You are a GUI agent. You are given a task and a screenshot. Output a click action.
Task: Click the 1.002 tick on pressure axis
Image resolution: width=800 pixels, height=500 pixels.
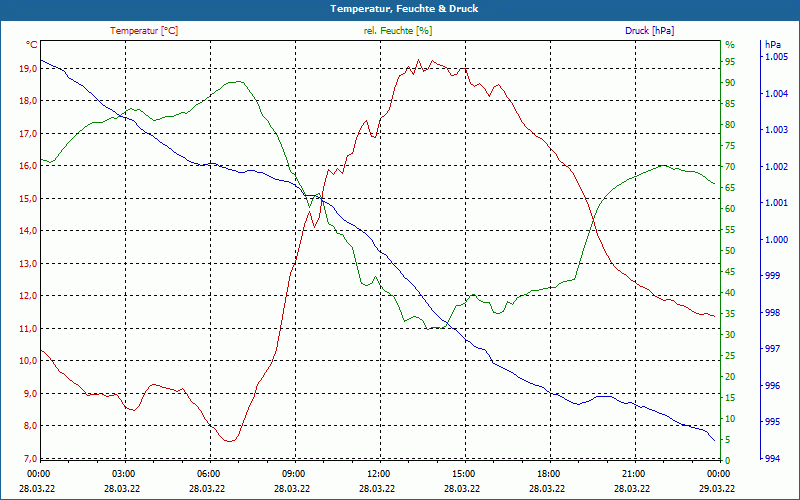[777, 167]
